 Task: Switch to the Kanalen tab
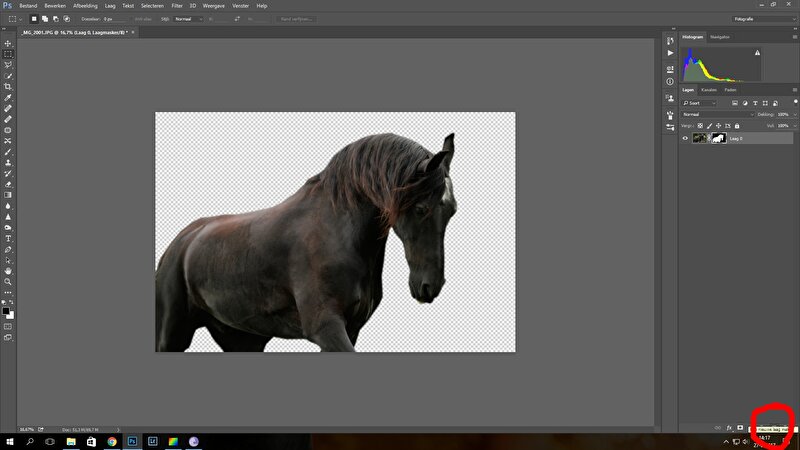[709, 90]
